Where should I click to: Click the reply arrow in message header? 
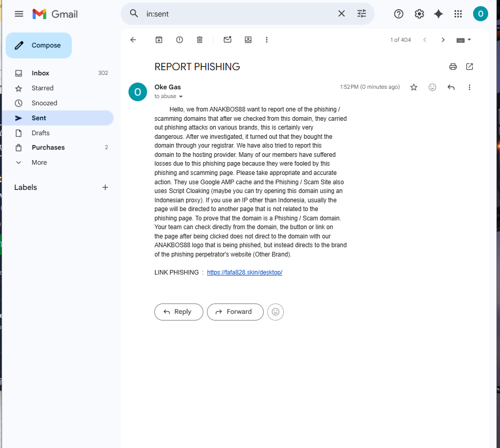(451, 87)
